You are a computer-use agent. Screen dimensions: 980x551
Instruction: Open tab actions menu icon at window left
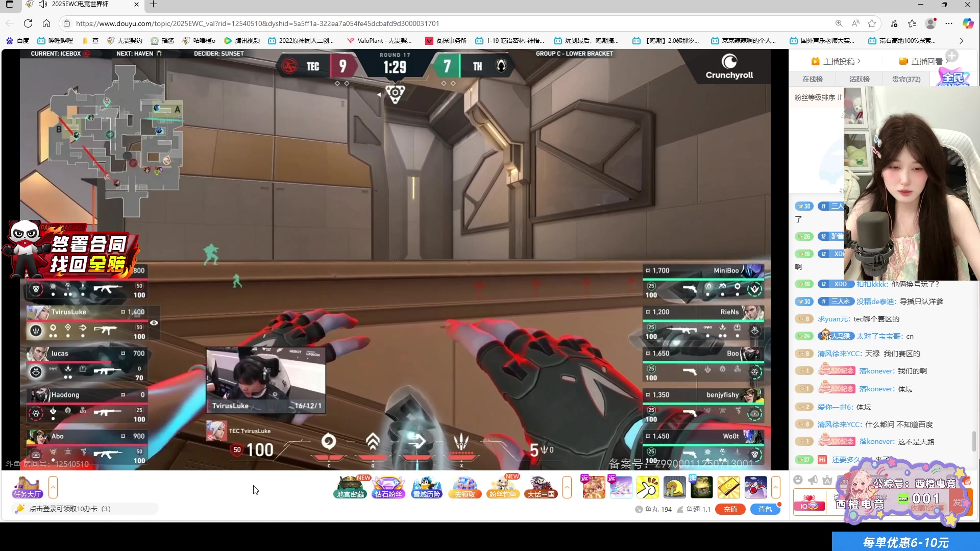[10, 5]
